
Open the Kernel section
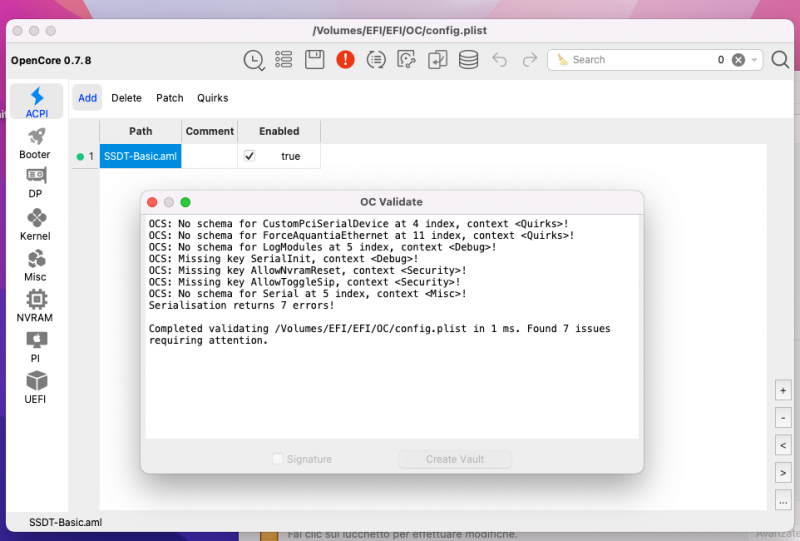pyautogui.click(x=35, y=225)
